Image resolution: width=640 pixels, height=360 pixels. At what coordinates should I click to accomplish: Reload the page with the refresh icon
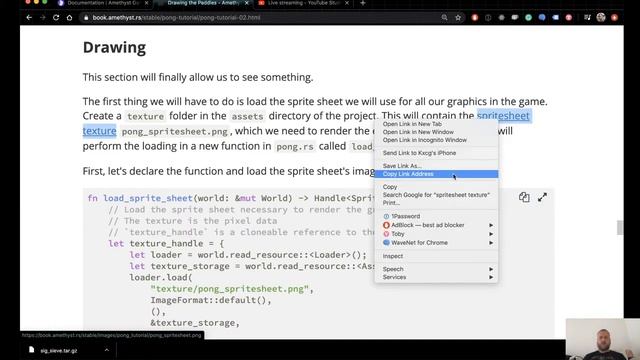tap(56, 18)
